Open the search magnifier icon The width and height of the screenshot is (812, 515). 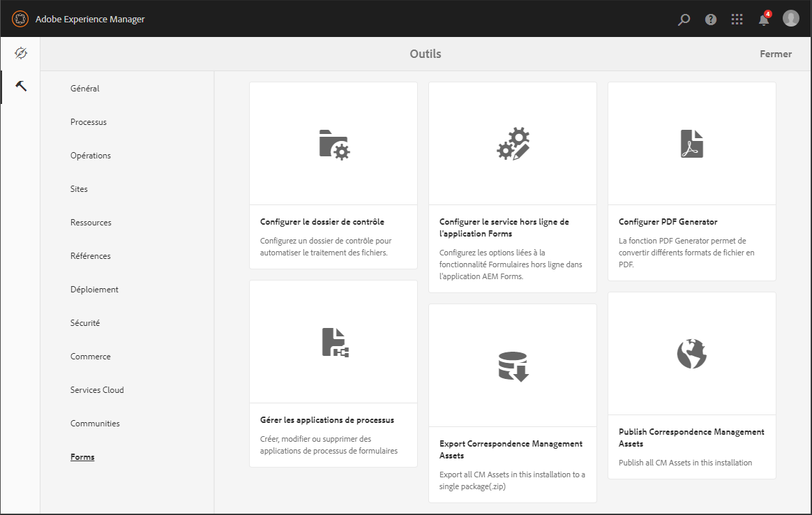coord(684,20)
